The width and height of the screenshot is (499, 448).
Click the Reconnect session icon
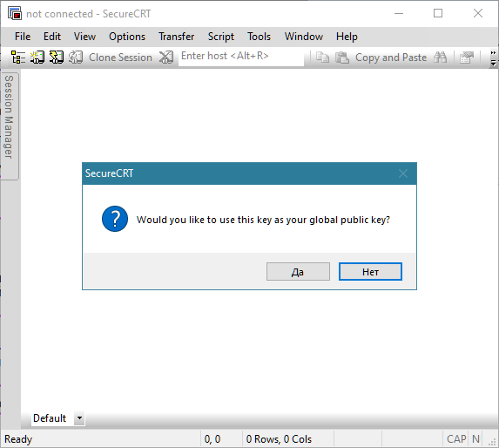pyautogui.click(x=76, y=58)
